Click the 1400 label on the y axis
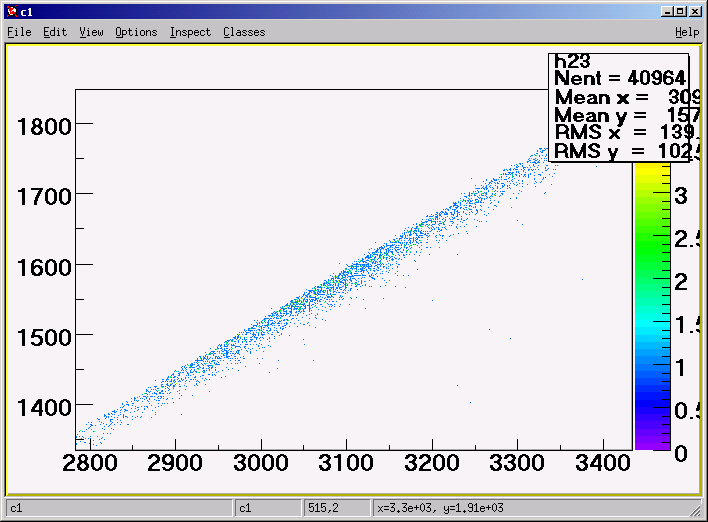The image size is (708, 522). (x=44, y=408)
